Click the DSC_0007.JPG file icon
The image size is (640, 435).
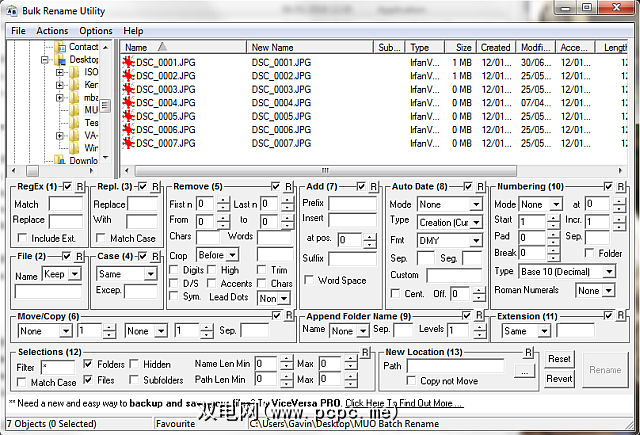click(128, 144)
